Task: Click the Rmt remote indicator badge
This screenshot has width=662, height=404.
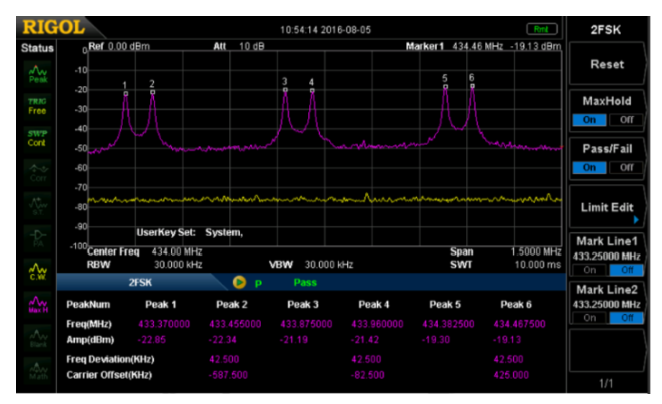Action: [x=542, y=29]
